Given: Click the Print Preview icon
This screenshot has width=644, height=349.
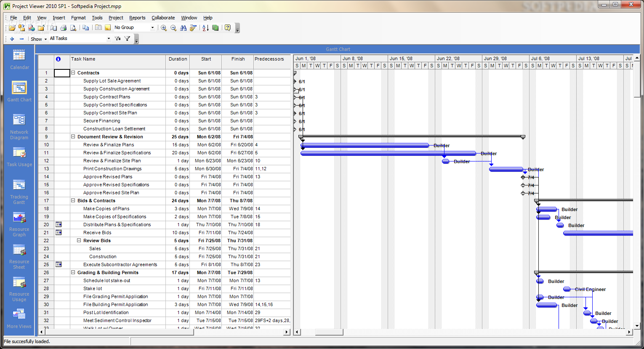Looking at the screenshot, I should coord(72,28).
